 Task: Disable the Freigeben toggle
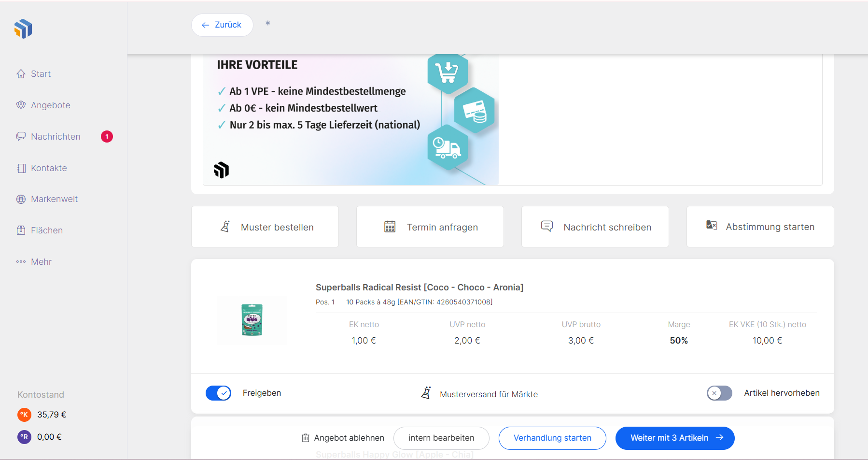(218, 393)
